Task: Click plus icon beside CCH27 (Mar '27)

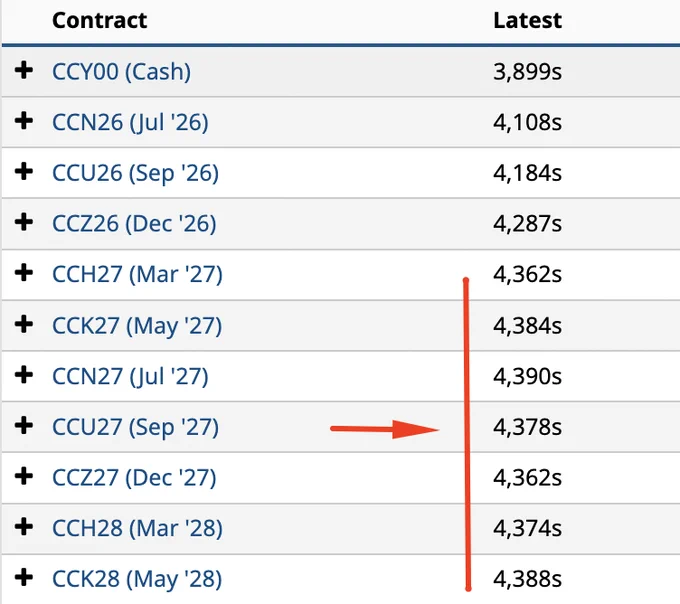Action: (23, 273)
